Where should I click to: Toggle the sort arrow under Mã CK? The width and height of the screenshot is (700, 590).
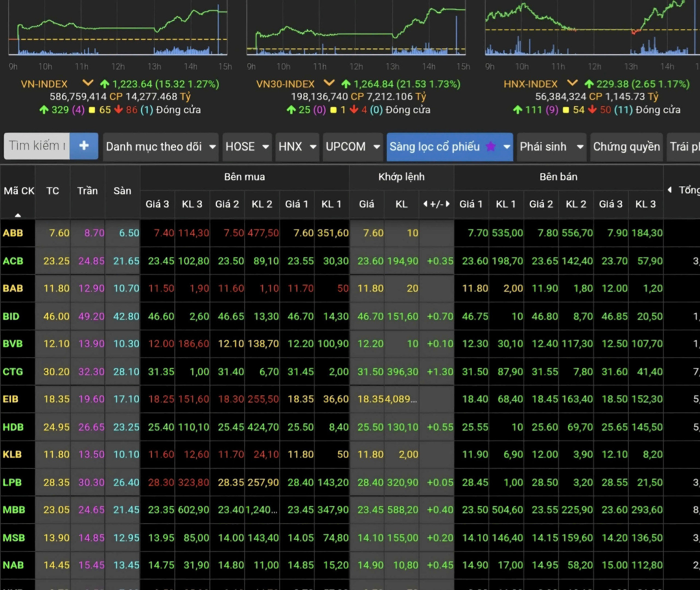point(17,215)
